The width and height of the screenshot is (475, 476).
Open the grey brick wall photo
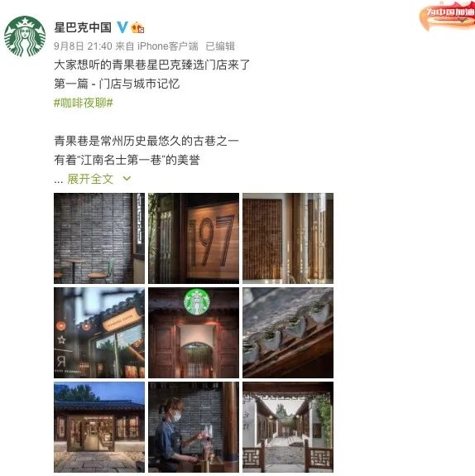coord(99,238)
